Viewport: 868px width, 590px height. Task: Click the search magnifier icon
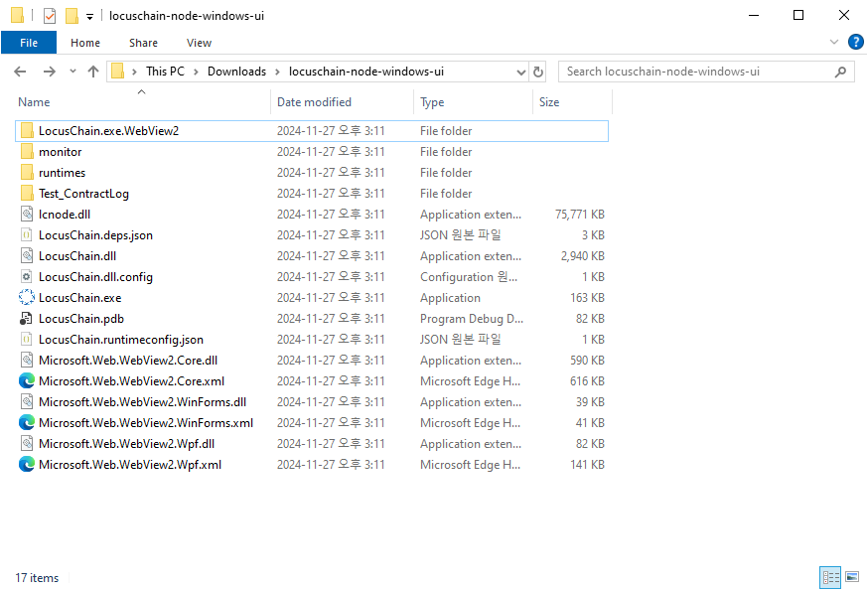point(840,72)
